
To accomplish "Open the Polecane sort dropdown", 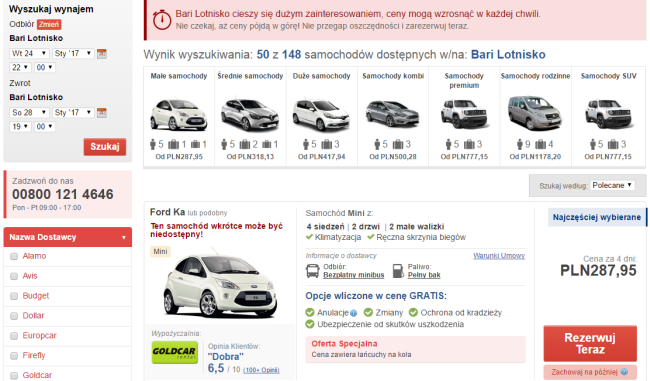I will (612, 185).
